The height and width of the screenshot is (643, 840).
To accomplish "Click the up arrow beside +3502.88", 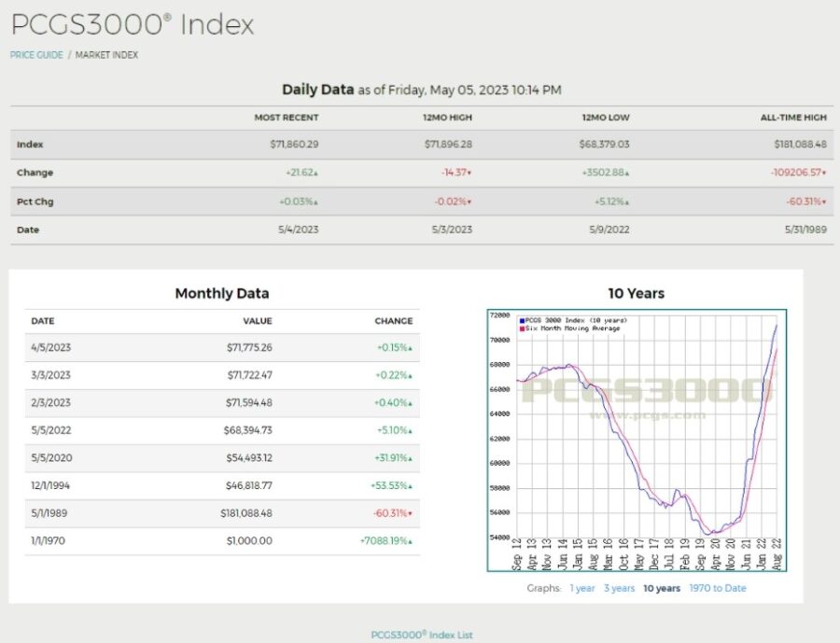I will (x=627, y=174).
